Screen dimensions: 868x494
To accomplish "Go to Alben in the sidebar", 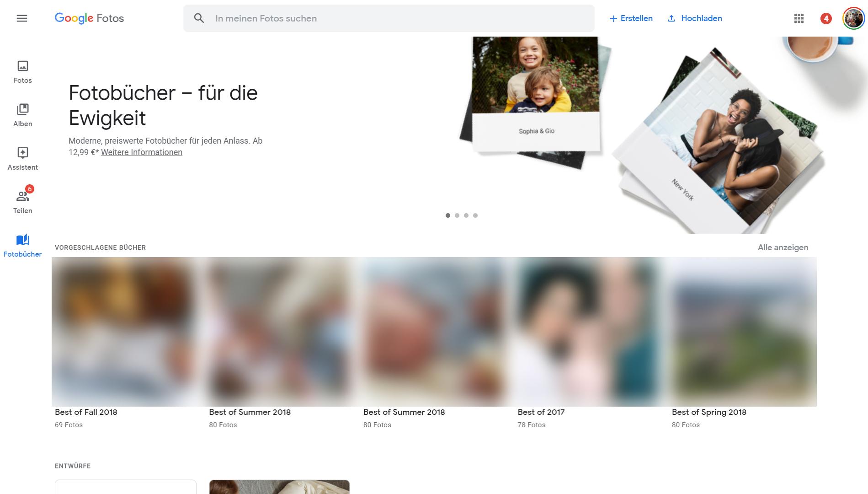I will (22, 115).
